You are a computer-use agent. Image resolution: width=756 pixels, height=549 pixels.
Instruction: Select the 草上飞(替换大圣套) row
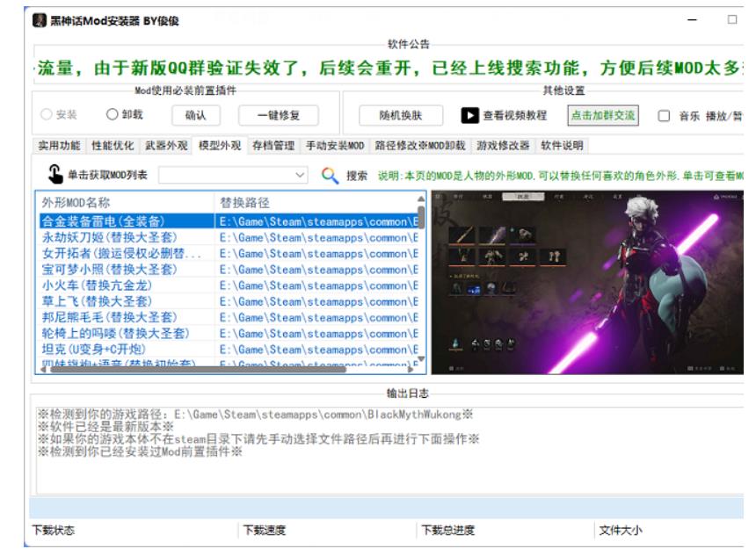tap(229, 301)
